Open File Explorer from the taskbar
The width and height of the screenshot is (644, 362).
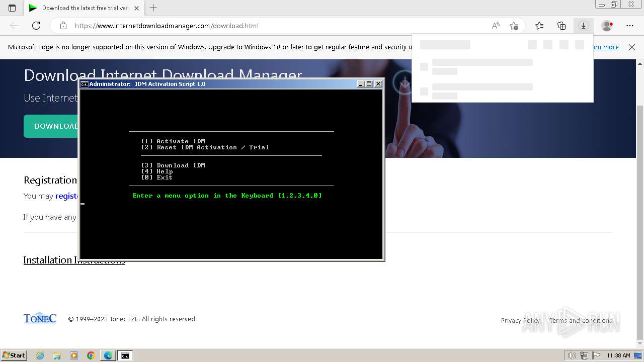(x=57, y=355)
